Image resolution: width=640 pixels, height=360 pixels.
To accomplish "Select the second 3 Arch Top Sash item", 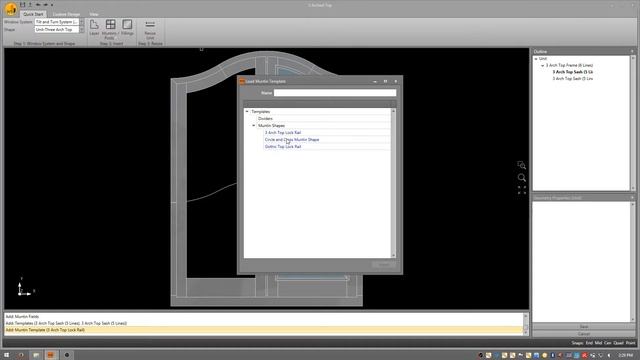I will tap(573, 78).
